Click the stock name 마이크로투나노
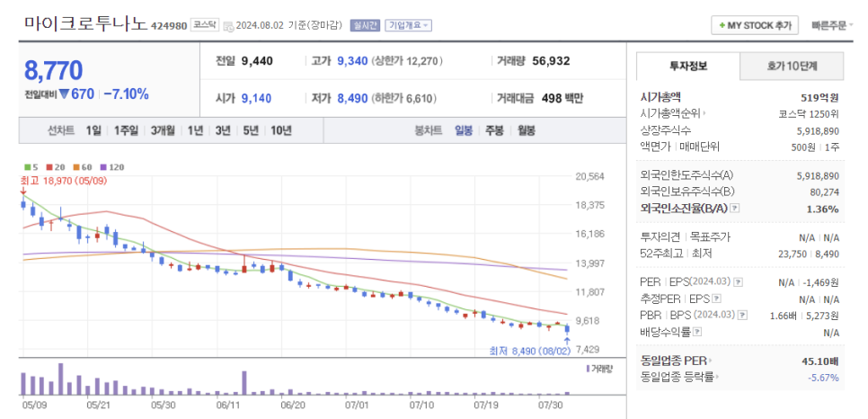Image resolution: width=868 pixels, height=419 pixels. 85,24
